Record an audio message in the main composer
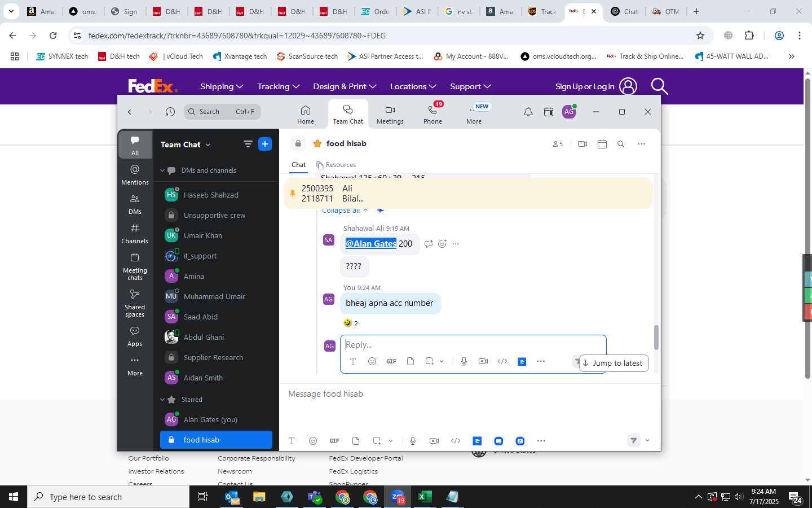Image resolution: width=812 pixels, height=508 pixels. [413, 441]
